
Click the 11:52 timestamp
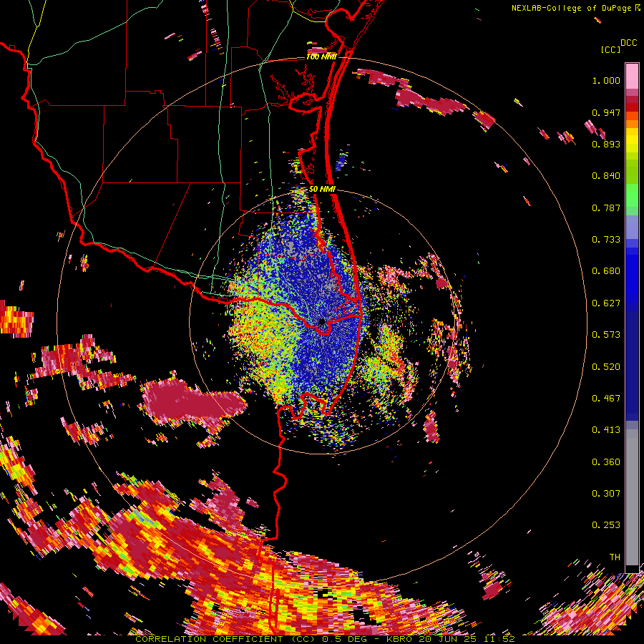[x=498, y=639]
